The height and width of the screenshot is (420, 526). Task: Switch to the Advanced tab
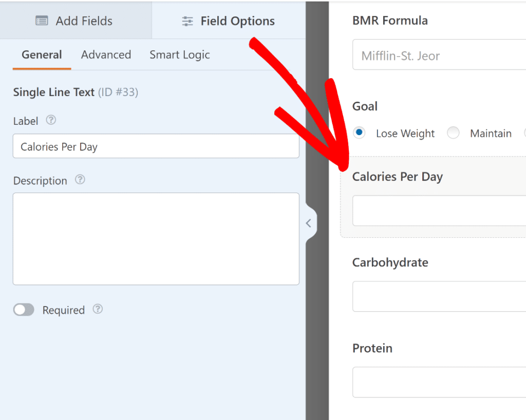(106, 54)
